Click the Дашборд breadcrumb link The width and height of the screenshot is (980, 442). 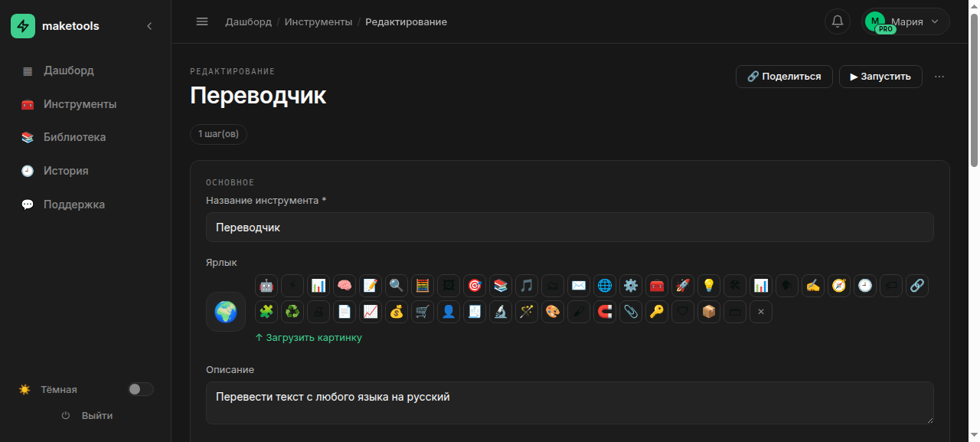(248, 21)
